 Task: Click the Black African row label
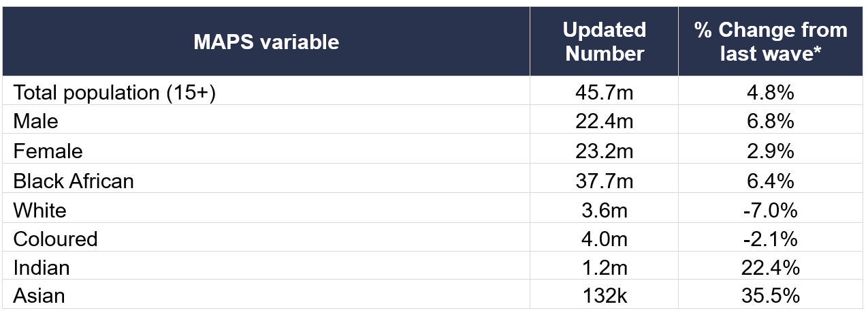tap(74, 181)
